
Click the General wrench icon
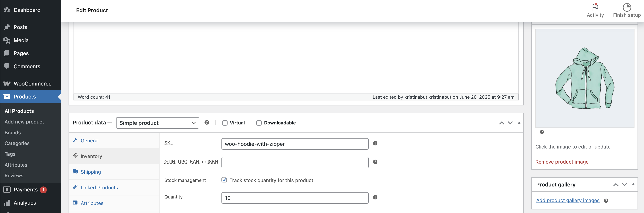pyautogui.click(x=75, y=140)
